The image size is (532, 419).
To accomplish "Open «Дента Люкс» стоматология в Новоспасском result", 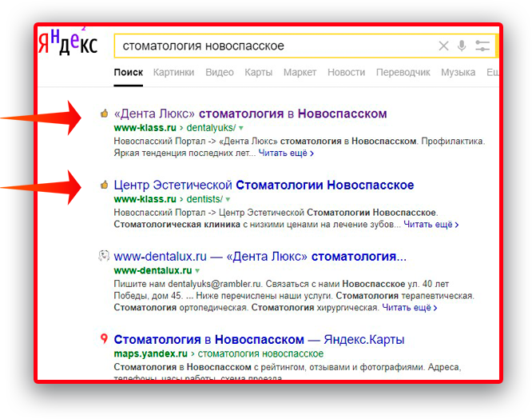I will coord(250,114).
